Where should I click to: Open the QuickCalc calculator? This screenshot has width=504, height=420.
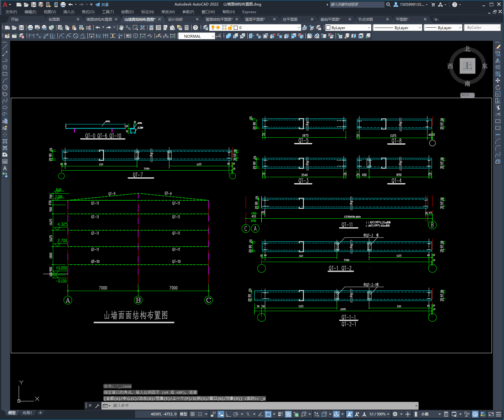coord(187,28)
